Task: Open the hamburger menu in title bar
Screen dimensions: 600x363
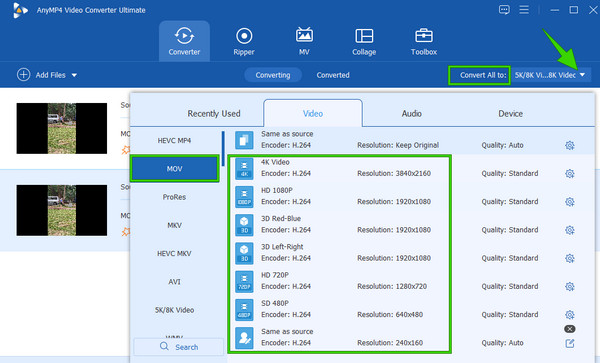Action: pos(524,10)
